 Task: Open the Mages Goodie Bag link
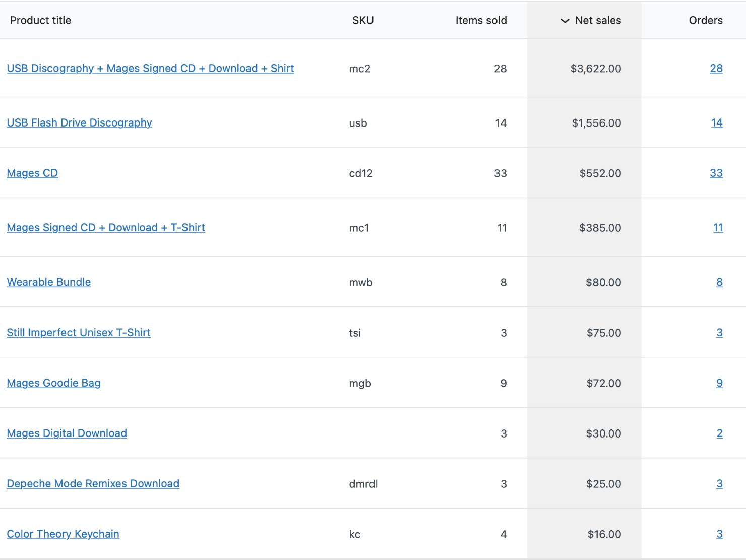pyautogui.click(x=53, y=383)
